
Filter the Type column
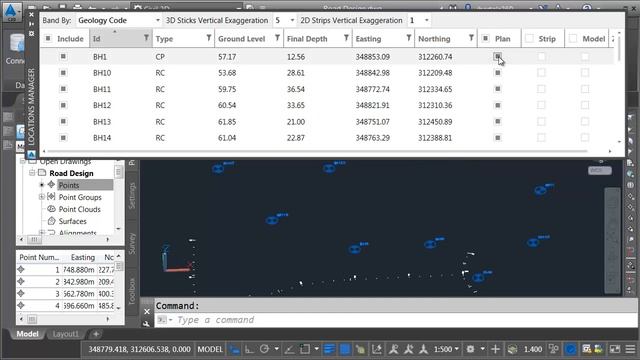tap(209, 38)
